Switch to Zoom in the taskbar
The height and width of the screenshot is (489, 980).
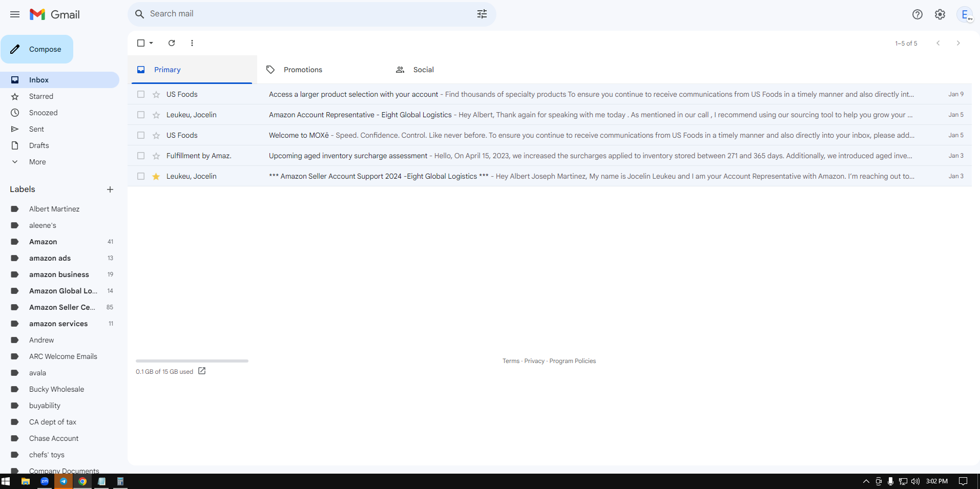45,481
